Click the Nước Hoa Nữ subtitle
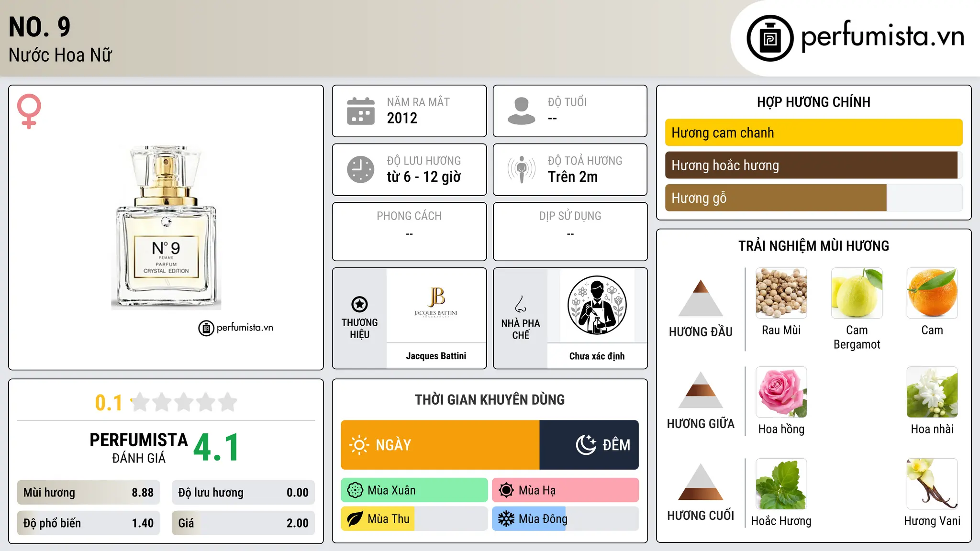The width and height of the screenshot is (980, 551). [60, 55]
